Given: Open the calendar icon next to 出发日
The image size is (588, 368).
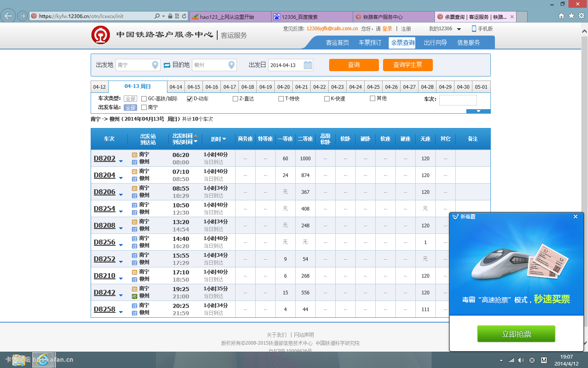Looking at the screenshot, I should click(x=308, y=65).
